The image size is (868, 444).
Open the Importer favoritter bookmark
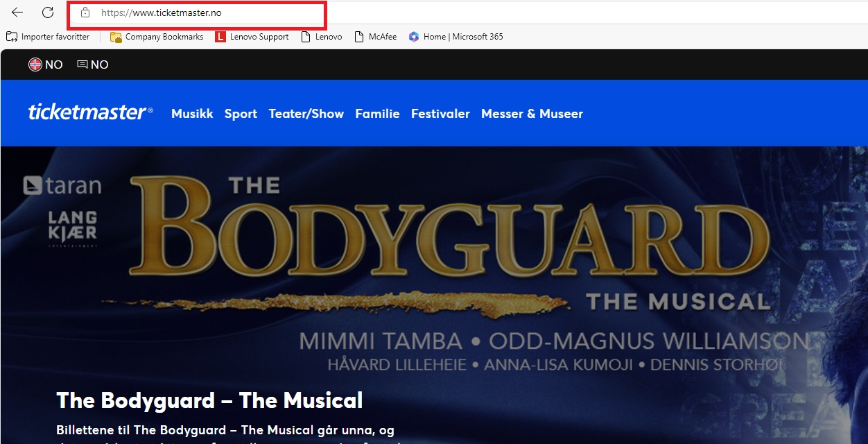[x=49, y=37]
